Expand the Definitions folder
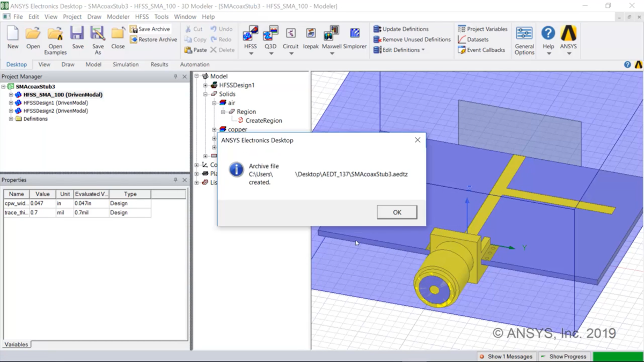Screen dimensions: 644x362 point(11,119)
